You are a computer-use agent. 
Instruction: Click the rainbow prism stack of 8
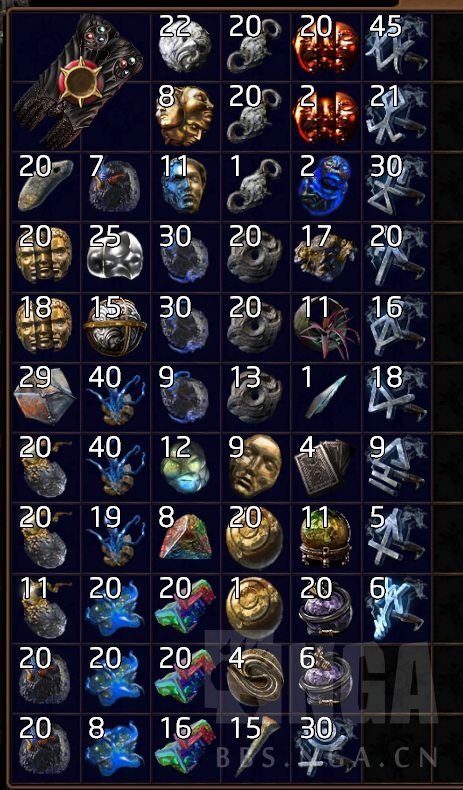(x=185, y=538)
